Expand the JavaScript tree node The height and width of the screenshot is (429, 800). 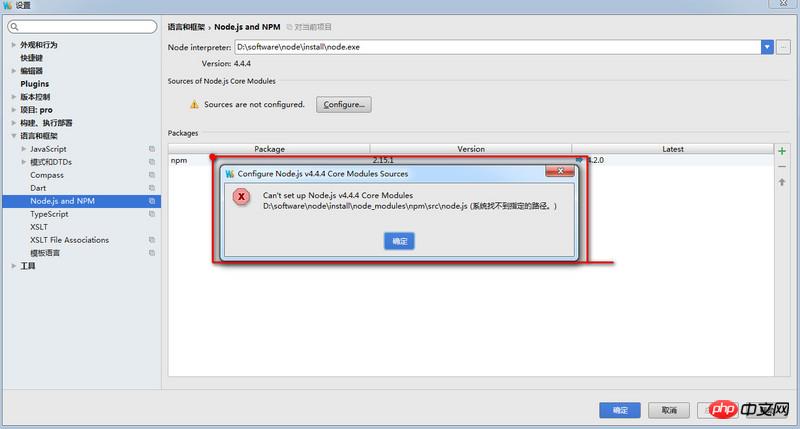(23, 149)
